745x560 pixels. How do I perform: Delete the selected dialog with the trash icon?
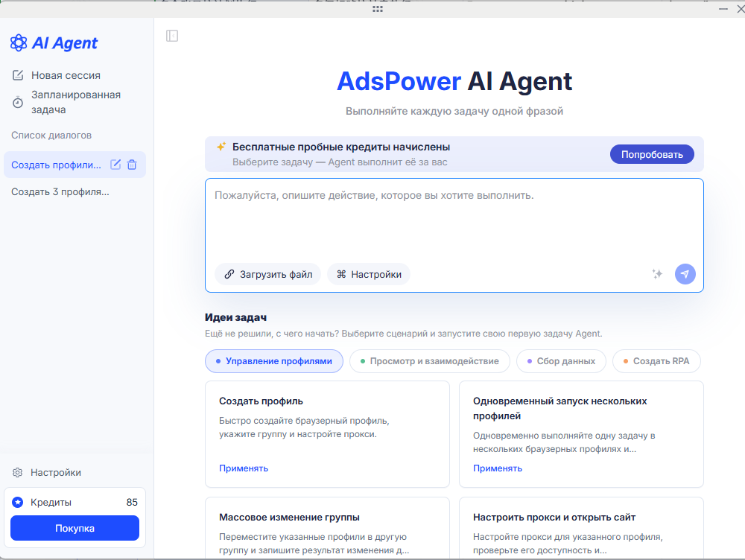coord(132,165)
